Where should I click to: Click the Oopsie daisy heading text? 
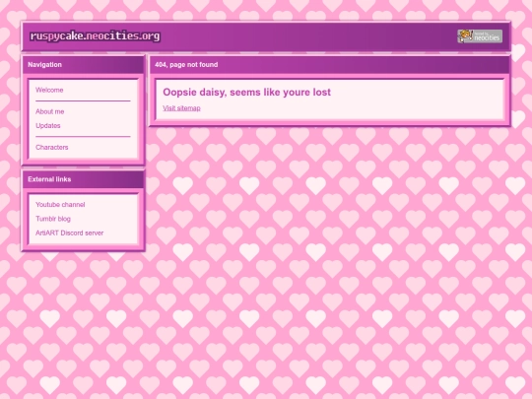pos(246,93)
